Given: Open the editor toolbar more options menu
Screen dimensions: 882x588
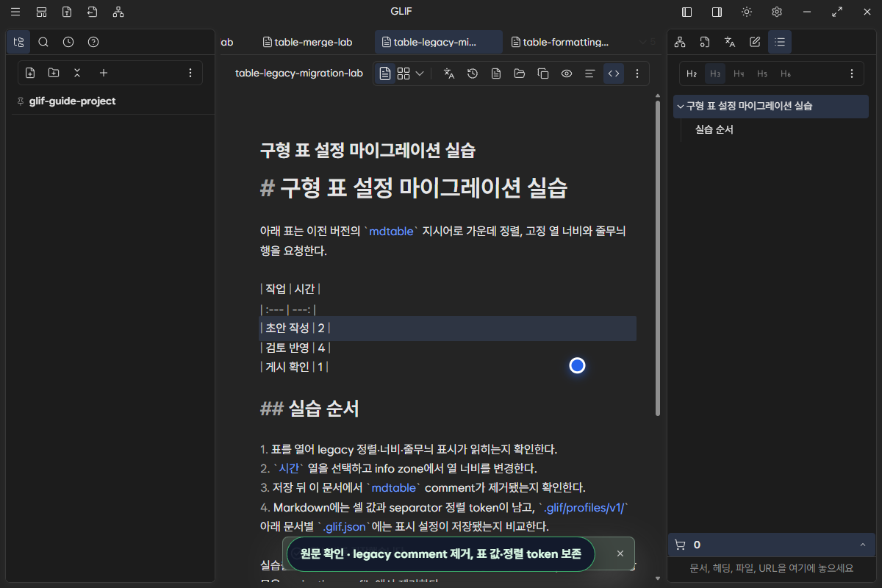Looking at the screenshot, I should click(637, 73).
